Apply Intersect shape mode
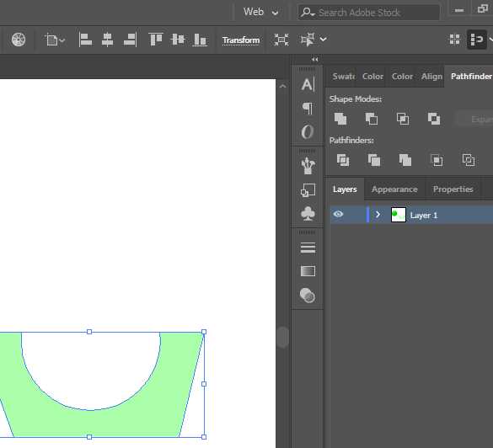493x448 pixels. (x=403, y=119)
